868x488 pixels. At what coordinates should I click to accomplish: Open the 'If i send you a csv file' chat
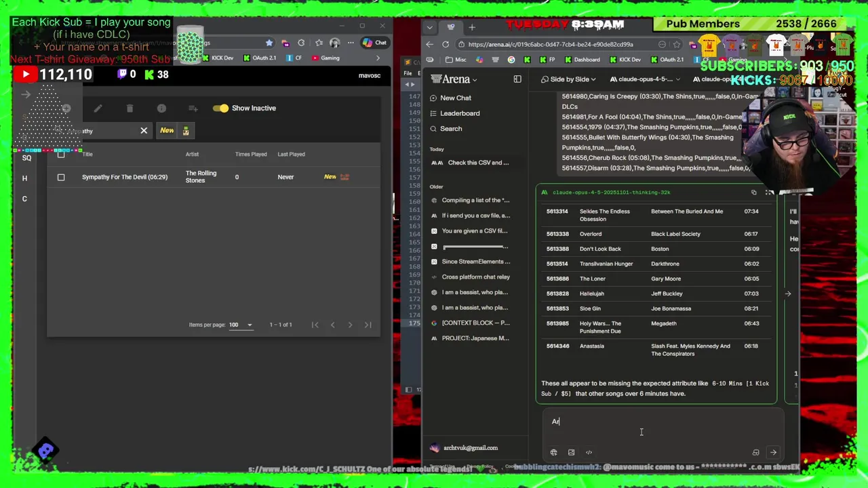click(471, 216)
